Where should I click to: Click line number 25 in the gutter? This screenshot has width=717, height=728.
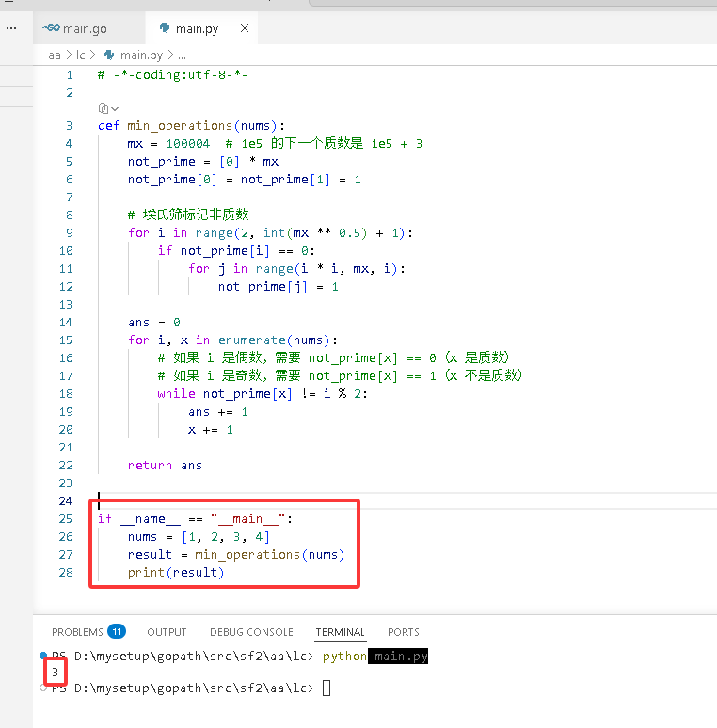66,519
